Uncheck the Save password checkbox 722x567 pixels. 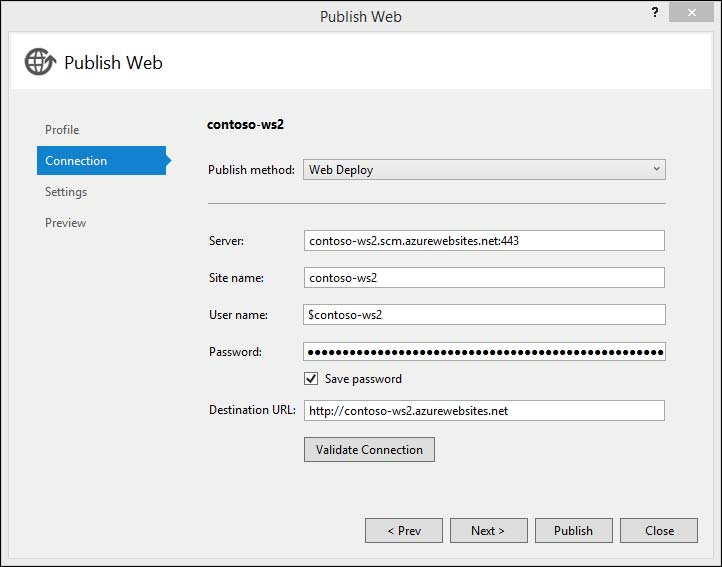(x=311, y=379)
